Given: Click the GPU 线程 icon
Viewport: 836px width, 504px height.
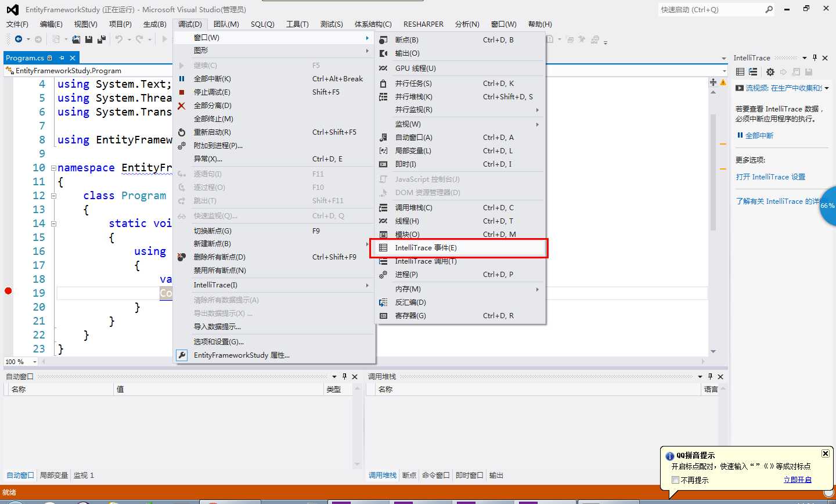Looking at the screenshot, I should [x=383, y=69].
